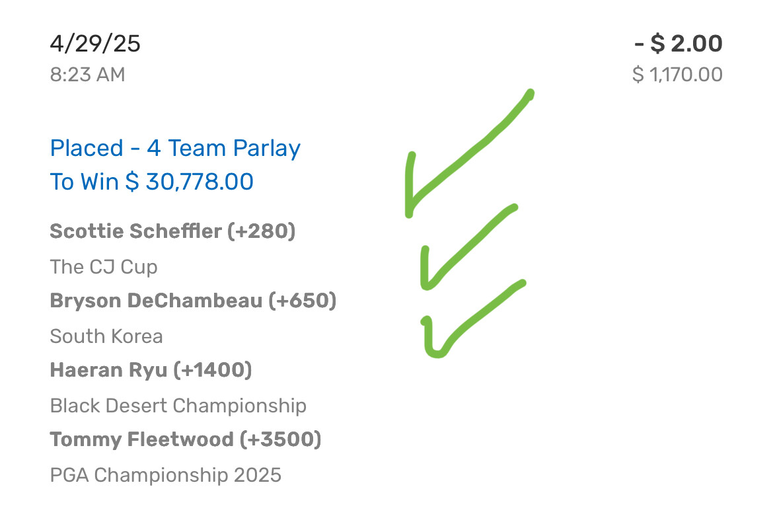Select the $ 30,778.00 payout amount
Screen dimensions: 773x532
click(x=190, y=182)
